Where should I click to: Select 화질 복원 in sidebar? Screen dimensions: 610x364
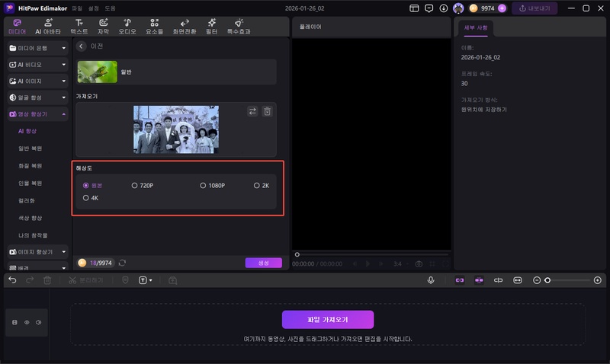click(30, 166)
